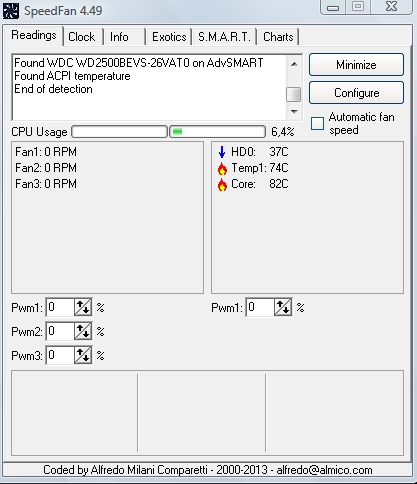Click Pwm3 spinner arrows
The image size is (417, 484).
point(83,355)
